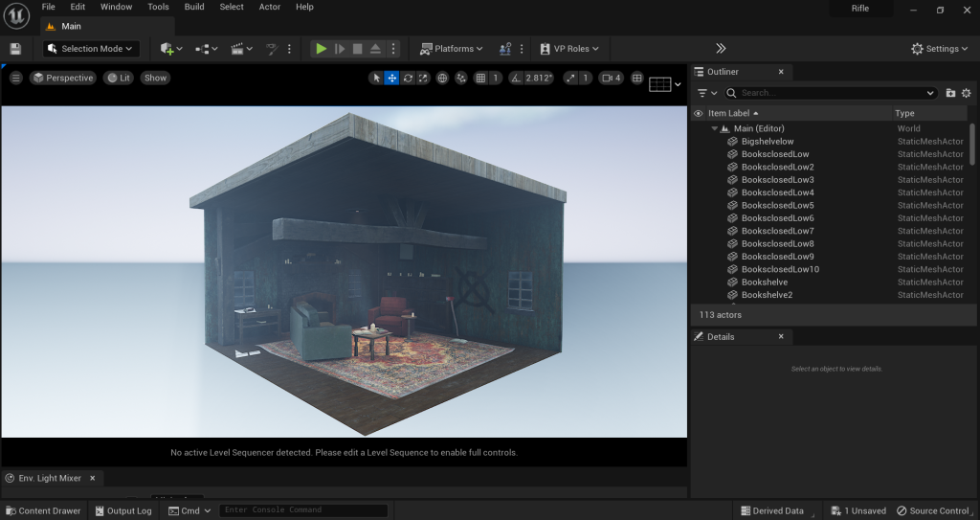This screenshot has height=520, width=980.
Task: Open the Selection Mode dropdown
Action: pos(92,49)
